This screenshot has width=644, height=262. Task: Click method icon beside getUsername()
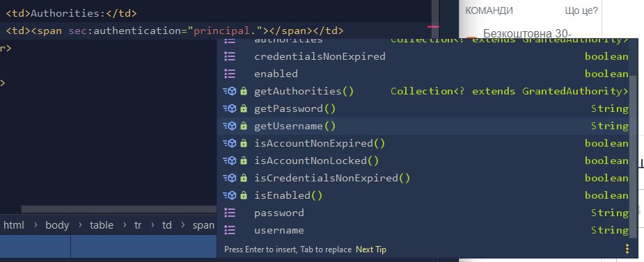click(x=230, y=126)
